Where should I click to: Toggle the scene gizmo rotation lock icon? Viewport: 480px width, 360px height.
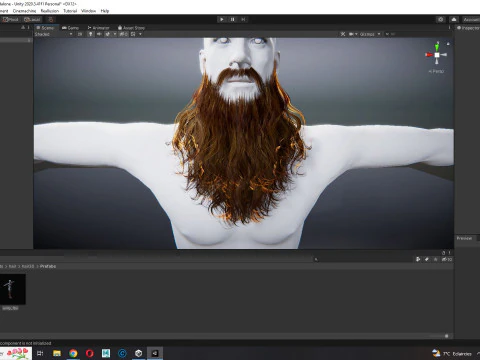coord(448,44)
